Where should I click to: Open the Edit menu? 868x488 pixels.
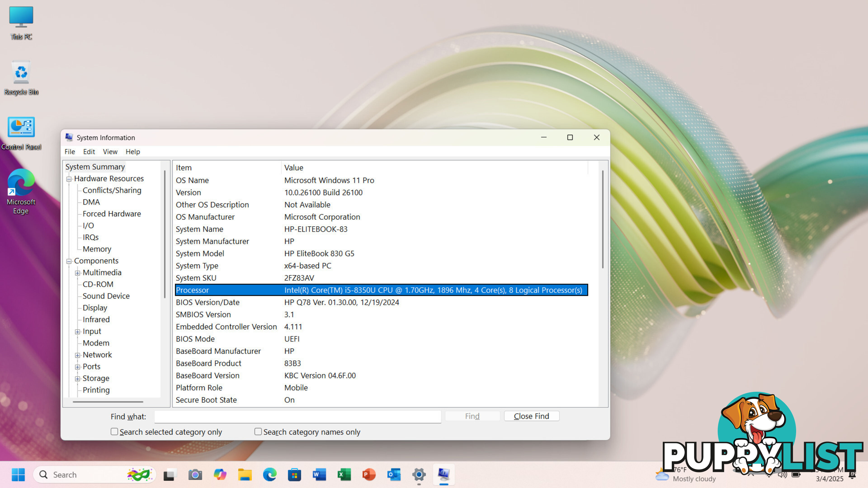(89, 152)
